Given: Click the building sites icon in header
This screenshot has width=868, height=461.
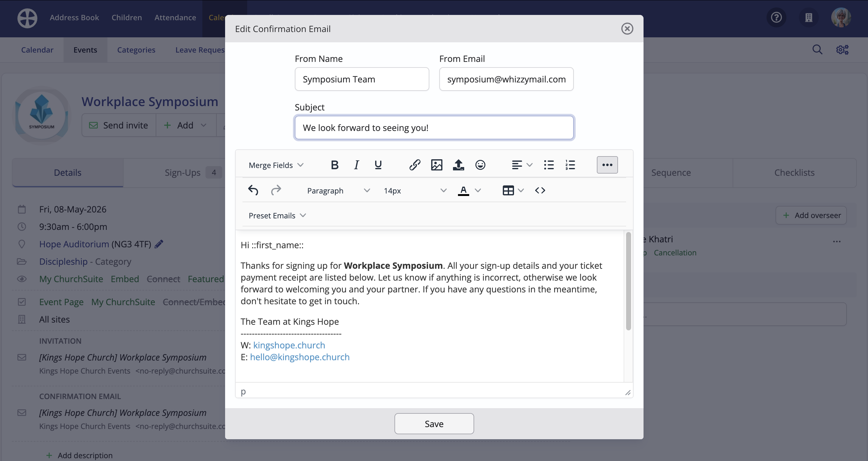Looking at the screenshot, I should (x=809, y=17).
